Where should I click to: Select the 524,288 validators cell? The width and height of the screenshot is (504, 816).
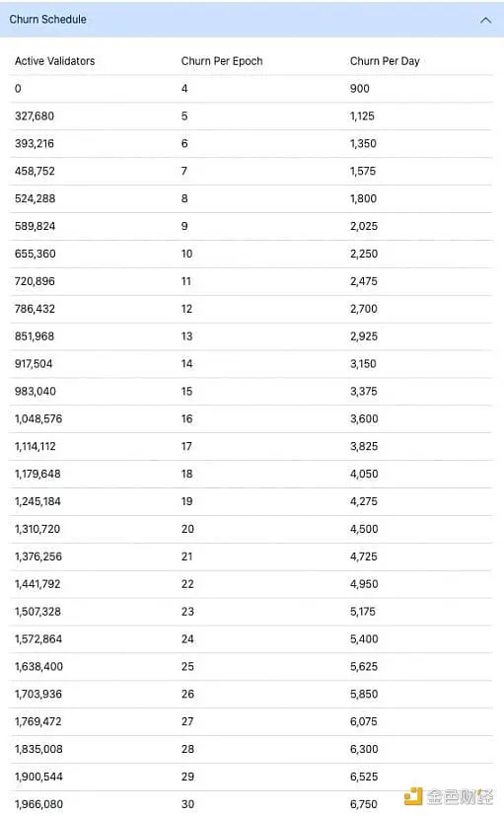[x=35, y=198]
